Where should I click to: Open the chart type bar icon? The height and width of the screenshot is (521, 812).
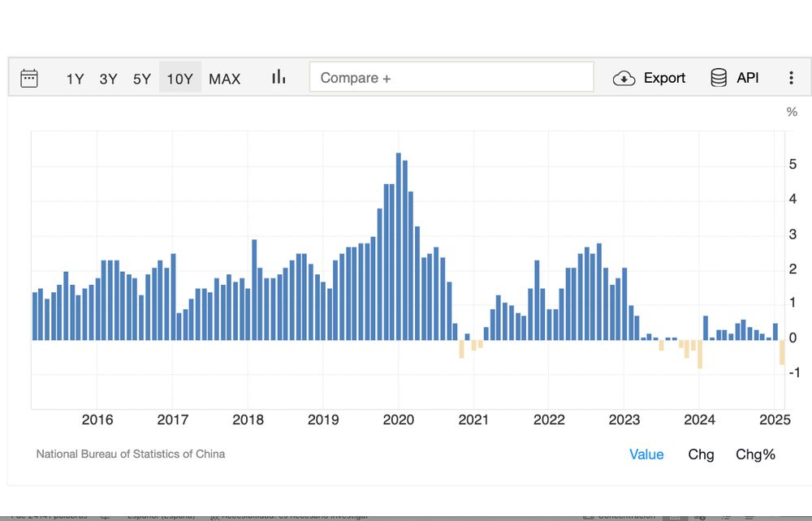click(279, 77)
